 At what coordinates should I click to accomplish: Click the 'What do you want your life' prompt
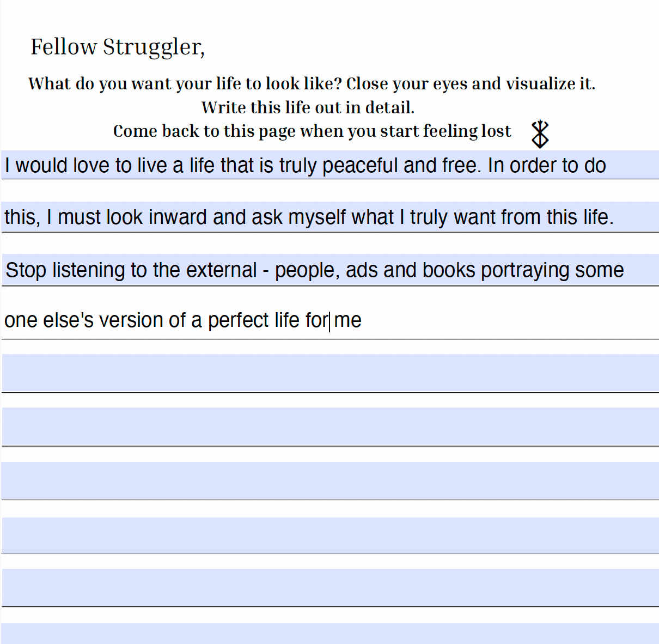(x=312, y=84)
